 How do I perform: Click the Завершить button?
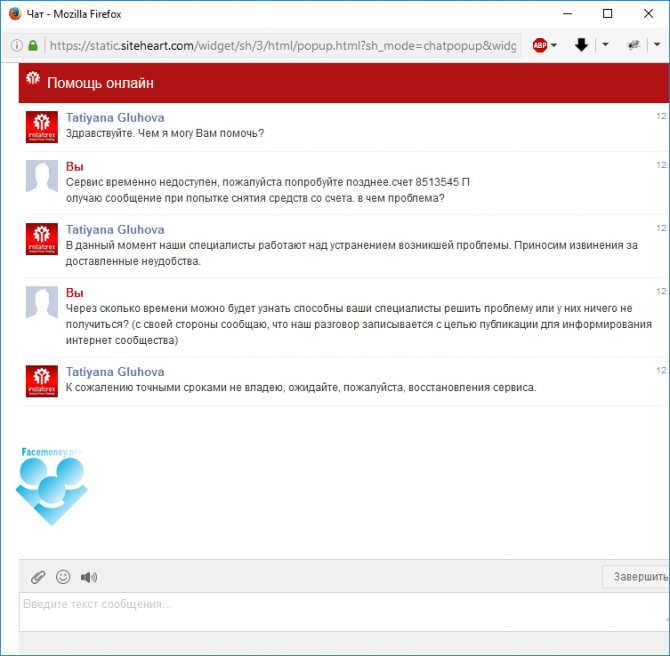(x=636, y=577)
